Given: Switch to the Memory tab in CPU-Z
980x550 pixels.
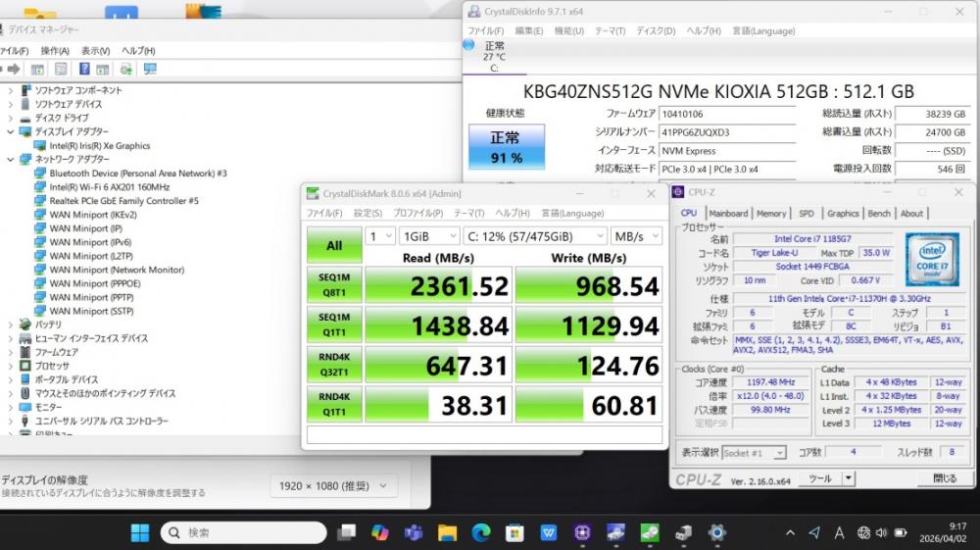Looking at the screenshot, I should (770, 213).
